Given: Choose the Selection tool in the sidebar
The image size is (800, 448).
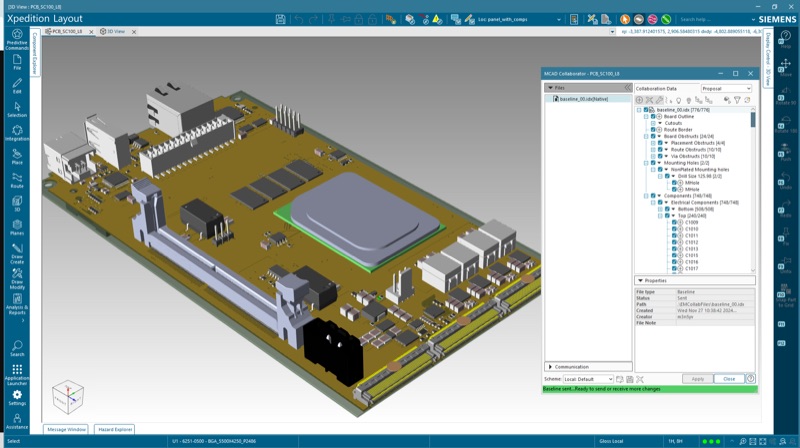Looking at the screenshot, I should [x=17, y=109].
